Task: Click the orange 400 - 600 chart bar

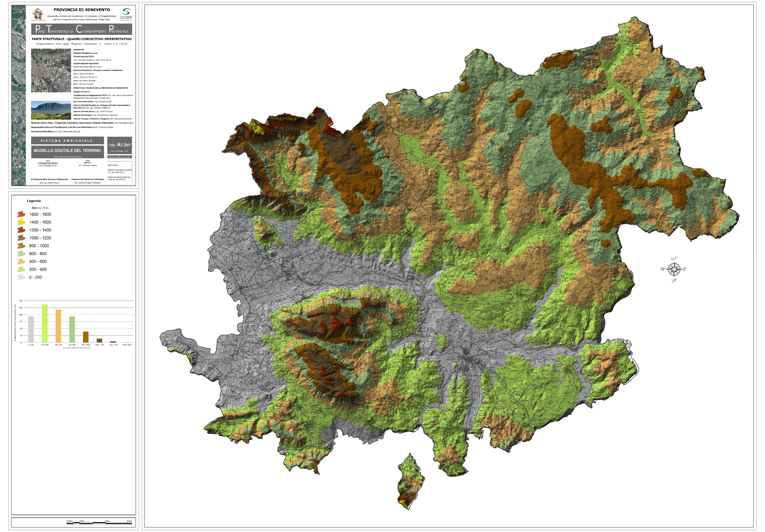Action: pos(58,326)
